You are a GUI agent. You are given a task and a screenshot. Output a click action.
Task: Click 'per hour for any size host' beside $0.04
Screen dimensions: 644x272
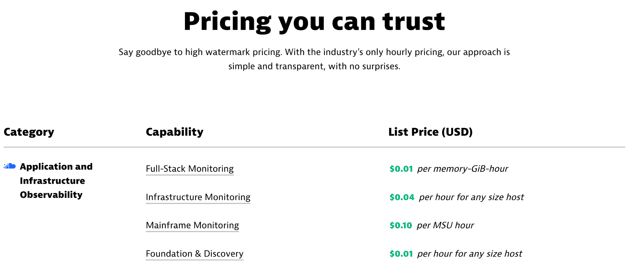click(471, 197)
